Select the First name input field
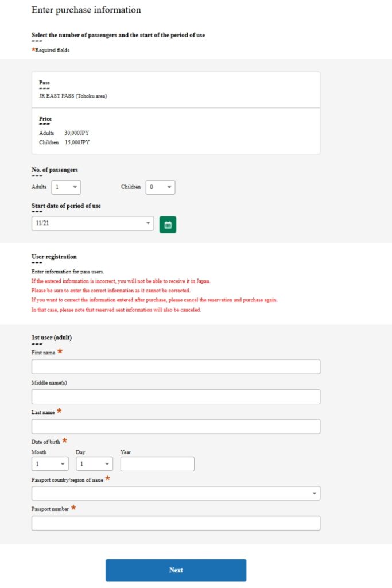The width and height of the screenshot is (392, 588). click(x=175, y=366)
